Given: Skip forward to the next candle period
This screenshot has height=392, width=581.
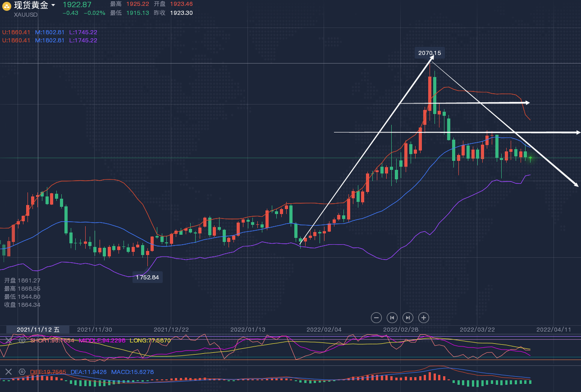Looking at the screenshot, I should tap(408, 318).
